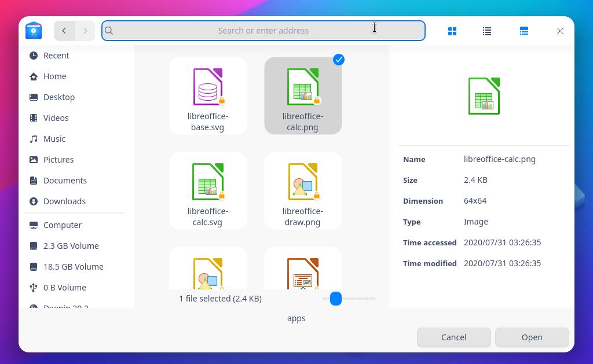This screenshot has width=593, height=364.
Task: Open the selected file
Action: click(x=532, y=337)
